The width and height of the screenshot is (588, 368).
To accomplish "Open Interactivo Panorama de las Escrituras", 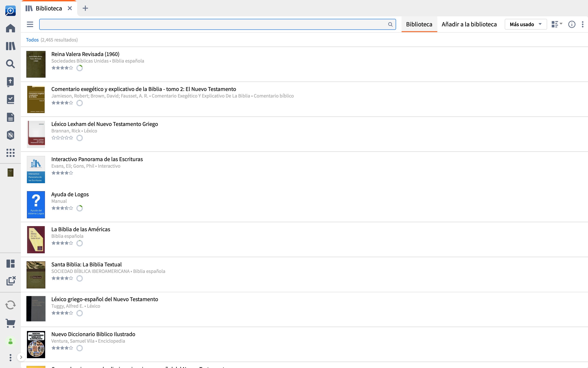I will click(x=97, y=159).
